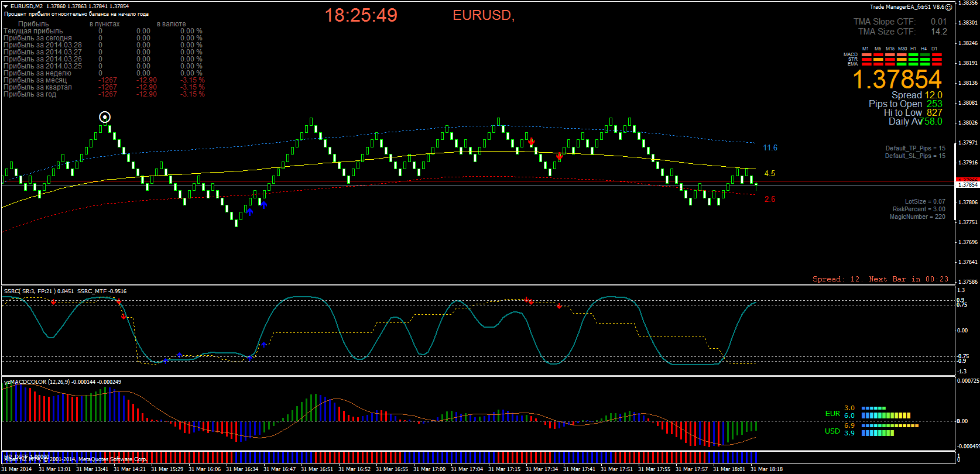This screenshot has height=474, width=980.
Task: Click the 'Текущая прибыль' row label
Action: click(x=33, y=31)
